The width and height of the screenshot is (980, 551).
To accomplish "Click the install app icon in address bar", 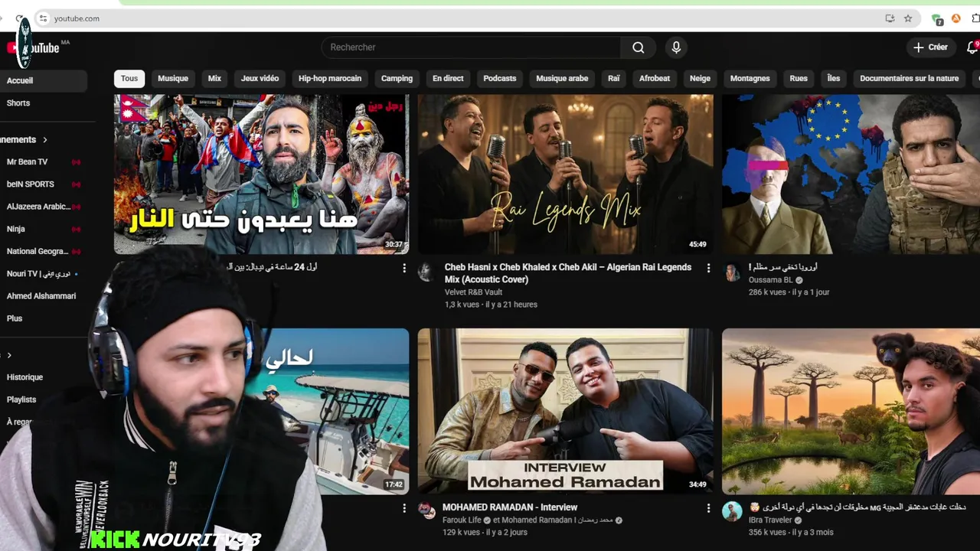I will tap(890, 18).
